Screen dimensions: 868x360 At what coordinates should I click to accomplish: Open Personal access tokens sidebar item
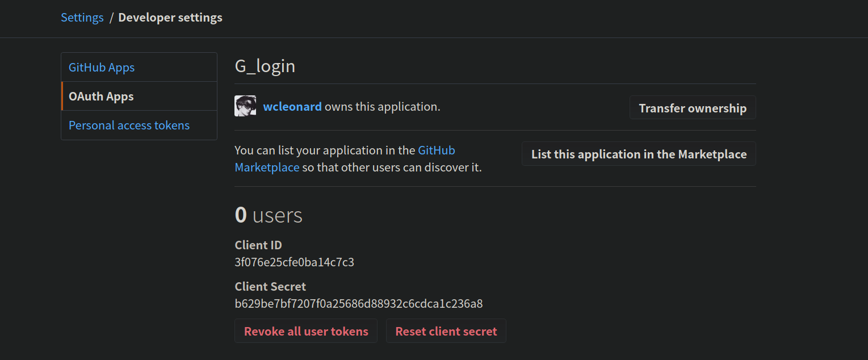tap(139, 125)
